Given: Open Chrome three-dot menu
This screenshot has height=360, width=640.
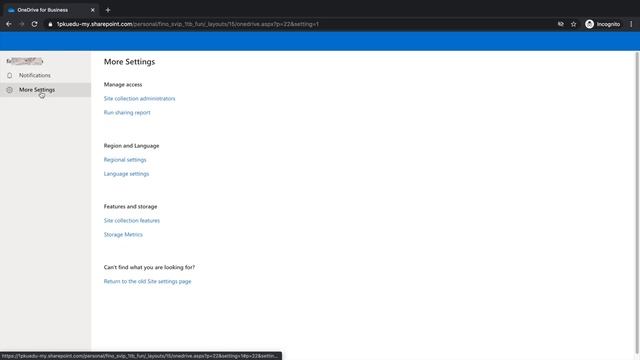Looking at the screenshot, I should pos(631,24).
